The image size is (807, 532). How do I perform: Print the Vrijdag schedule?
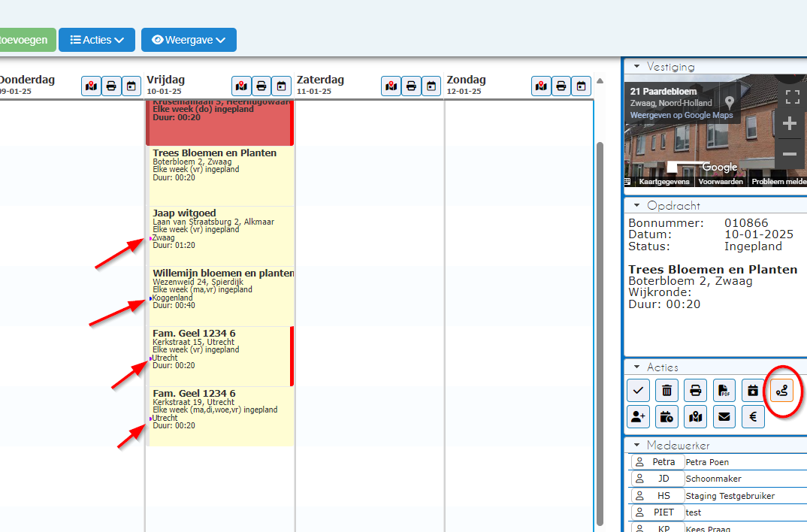[x=261, y=86]
